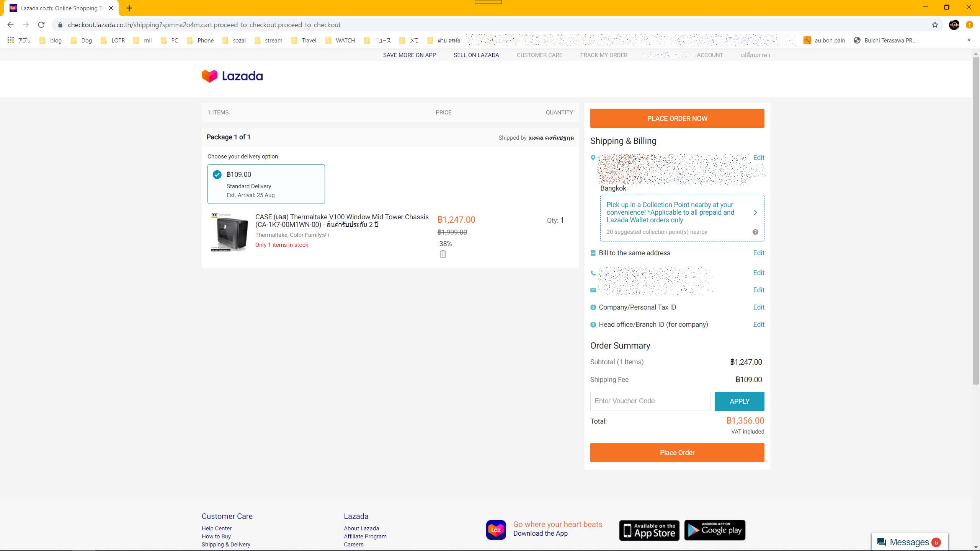Screen dimensions: 980x551
Task: Reload the checkout page
Action: [41, 25]
